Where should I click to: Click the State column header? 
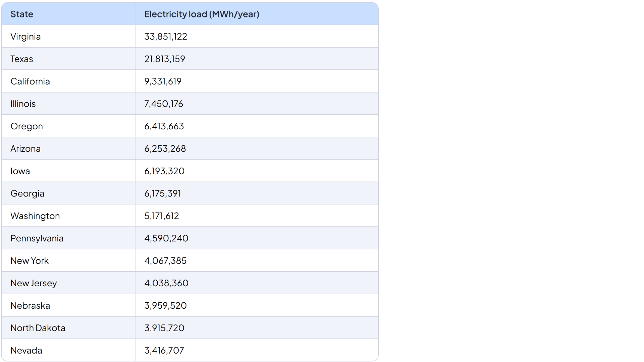(22, 14)
